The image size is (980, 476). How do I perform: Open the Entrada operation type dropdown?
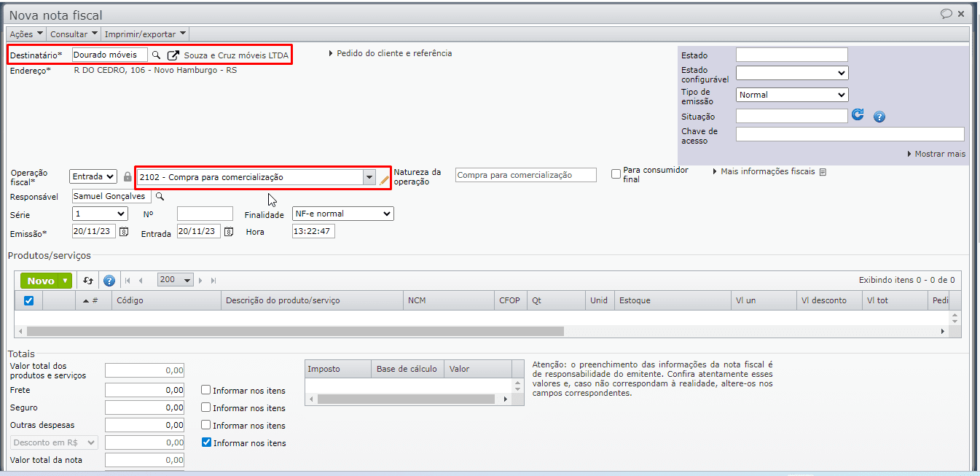tap(93, 176)
